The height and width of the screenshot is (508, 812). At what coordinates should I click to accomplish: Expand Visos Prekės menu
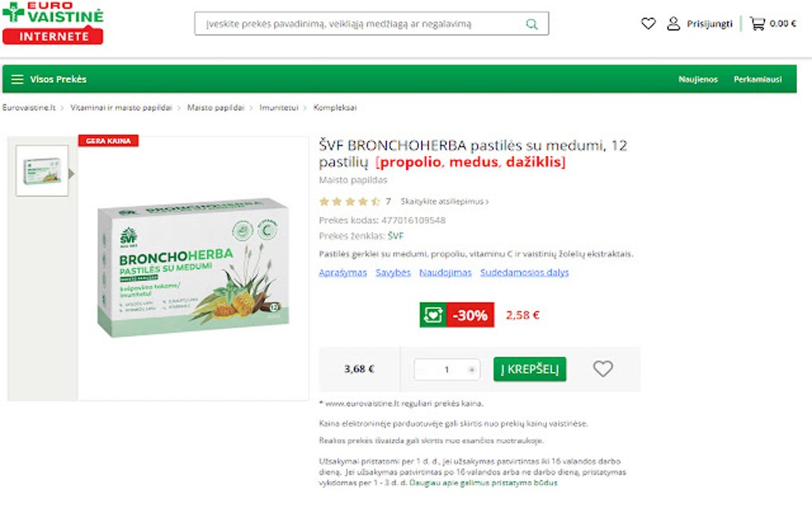tap(58, 80)
